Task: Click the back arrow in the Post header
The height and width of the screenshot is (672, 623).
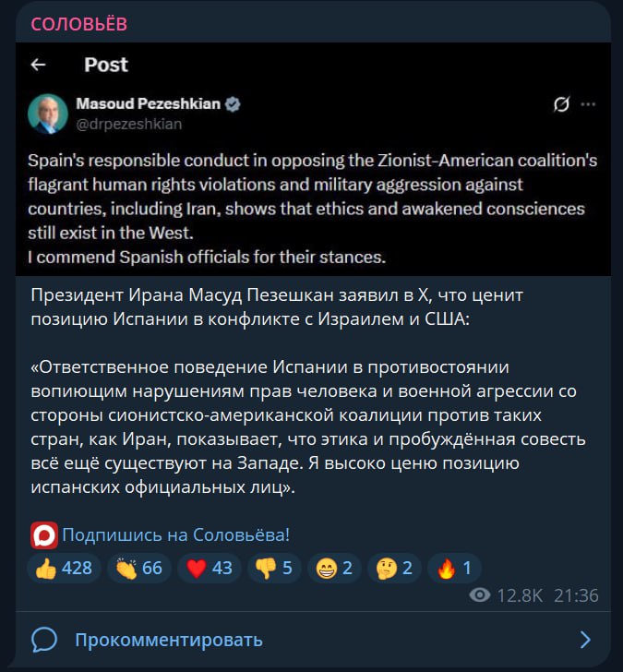Action: pos(38,65)
